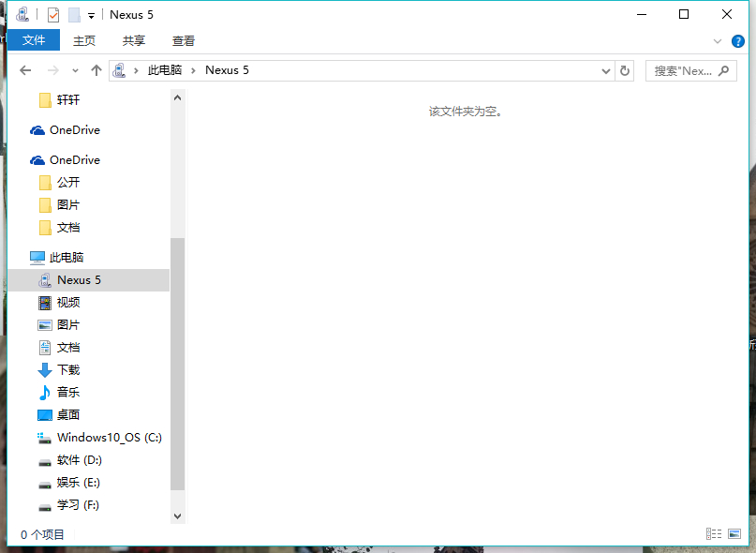This screenshot has width=756, height=553.
Task: Click the Nexus 5 title bar device icon
Action: [22, 14]
